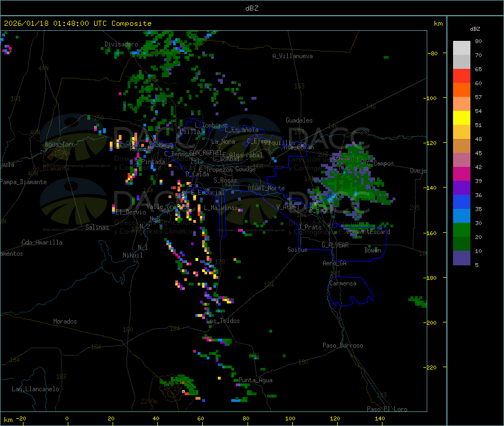Select the white 80 dBZ legend swatch
The image size is (504, 426).
coord(461,48)
